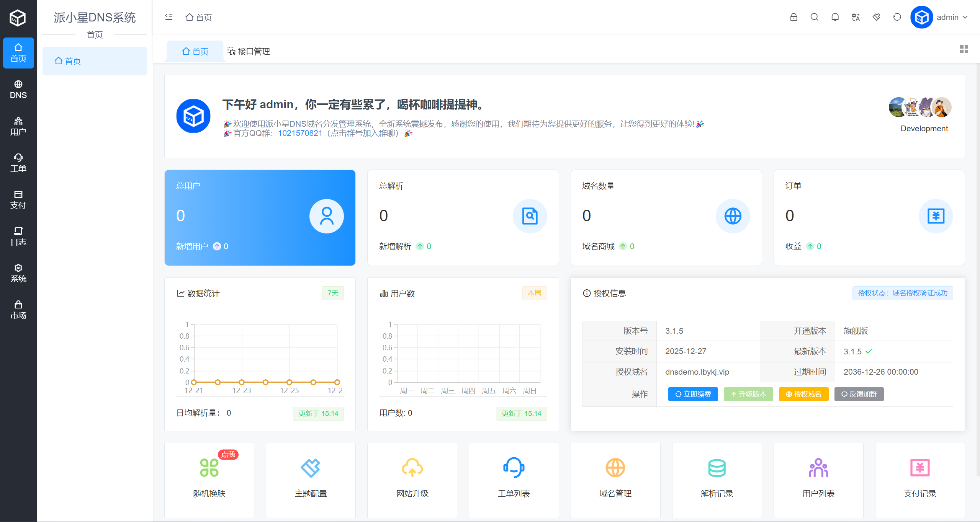This screenshot has height=522, width=980.
Task: Open the search icon in the top toolbar
Action: [x=814, y=17]
